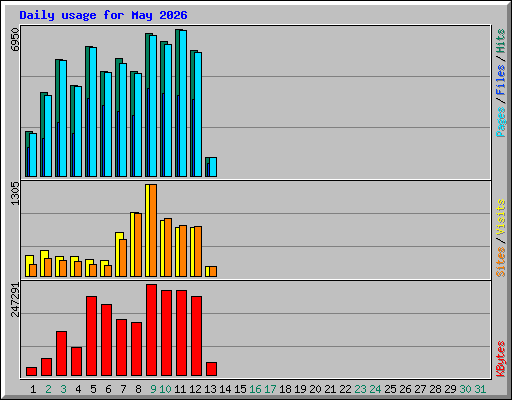Click the '6950' axis maximum value
This screenshot has height=400, width=512.
[x=15, y=40]
